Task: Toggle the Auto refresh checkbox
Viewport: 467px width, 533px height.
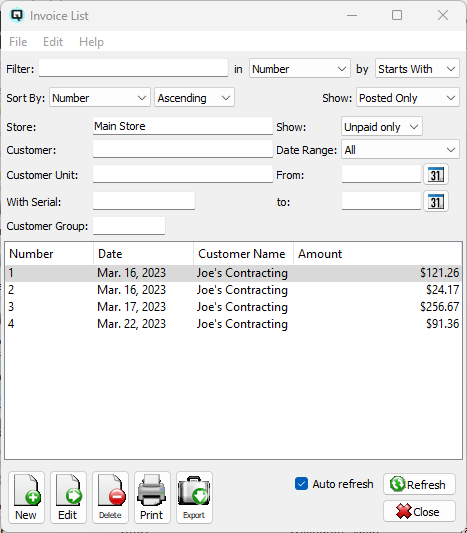Action: pos(301,484)
